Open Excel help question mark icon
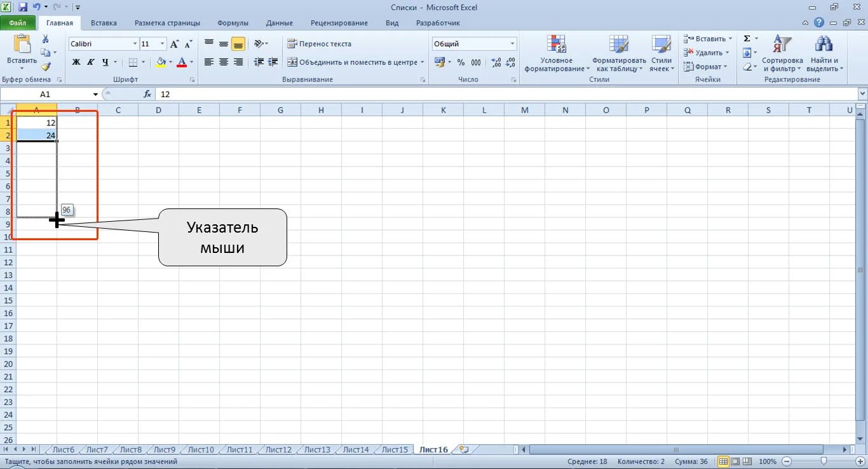The height and width of the screenshot is (469, 868). click(x=819, y=23)
